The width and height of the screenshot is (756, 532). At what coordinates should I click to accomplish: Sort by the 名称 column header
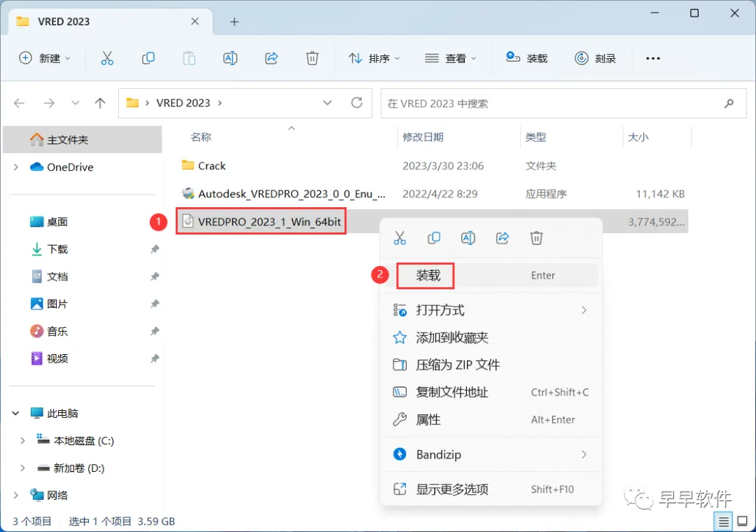pos(201,137)
